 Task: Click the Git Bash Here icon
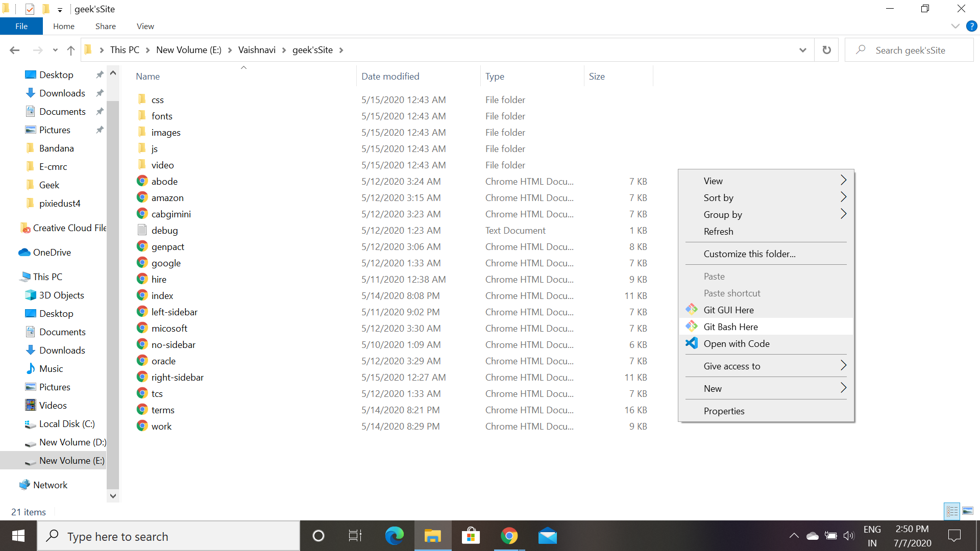point(692,327)
